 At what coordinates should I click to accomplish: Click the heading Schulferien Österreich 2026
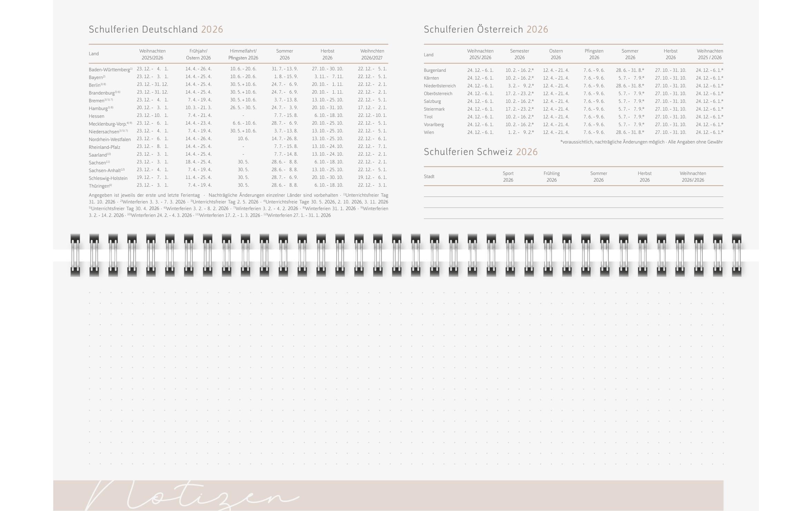tap(486, 29)
